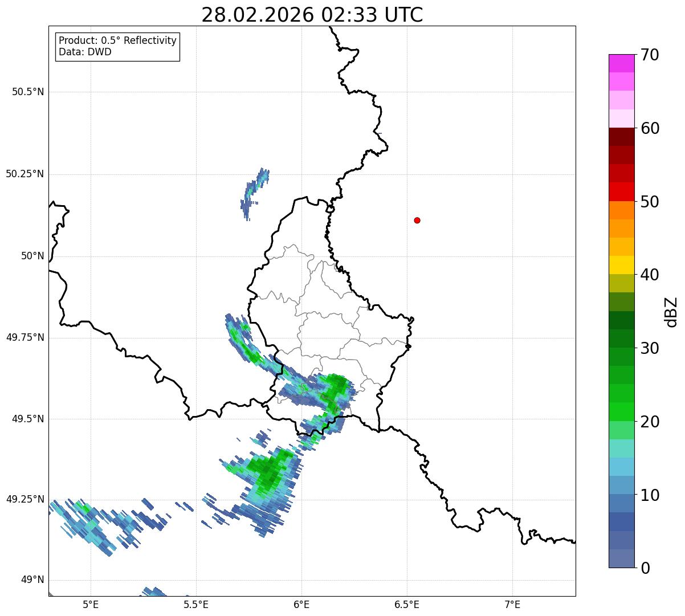Image resolution: width=685 pixels, height=616 pixels.
Task: Click the colorbar tick label 60
Action: click(x=650, y=128)
